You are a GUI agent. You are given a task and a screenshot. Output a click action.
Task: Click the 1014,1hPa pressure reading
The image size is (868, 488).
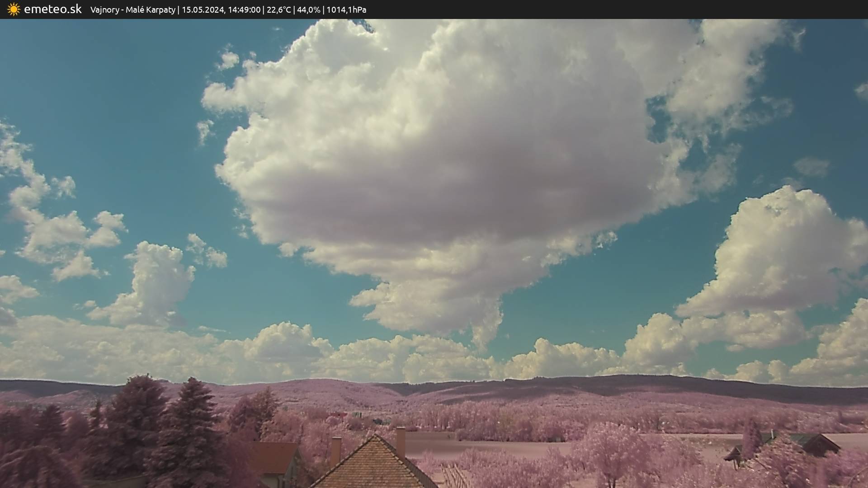click(346, 10)
